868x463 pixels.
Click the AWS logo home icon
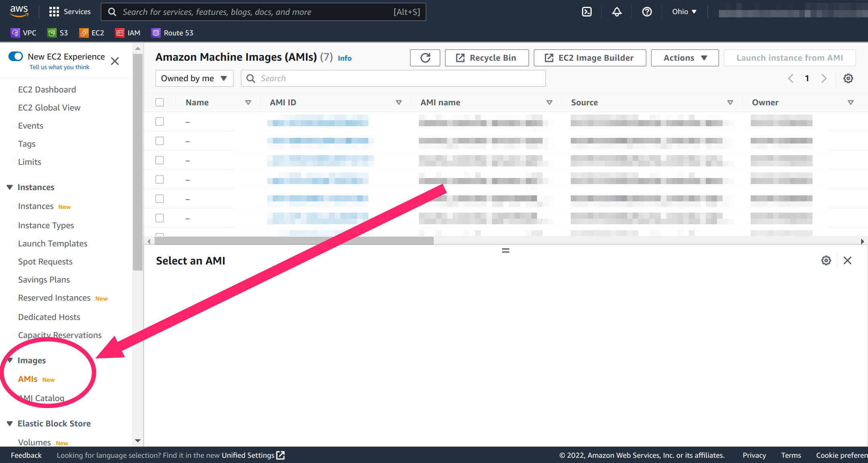click(x=19, y=11)
